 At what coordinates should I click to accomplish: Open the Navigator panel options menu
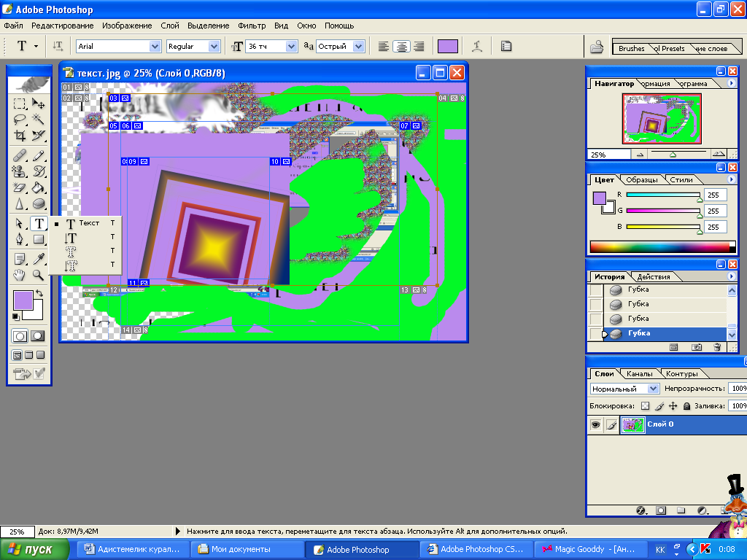[x=731, y=83]
